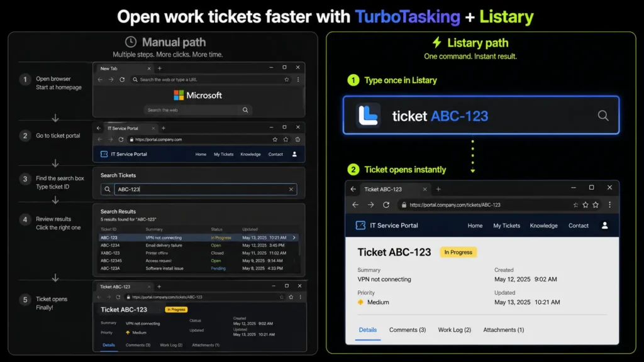Viewport: 644px width, 362px height.
Task: Open Contact in the large portal nav
Action: click(579, 226)
